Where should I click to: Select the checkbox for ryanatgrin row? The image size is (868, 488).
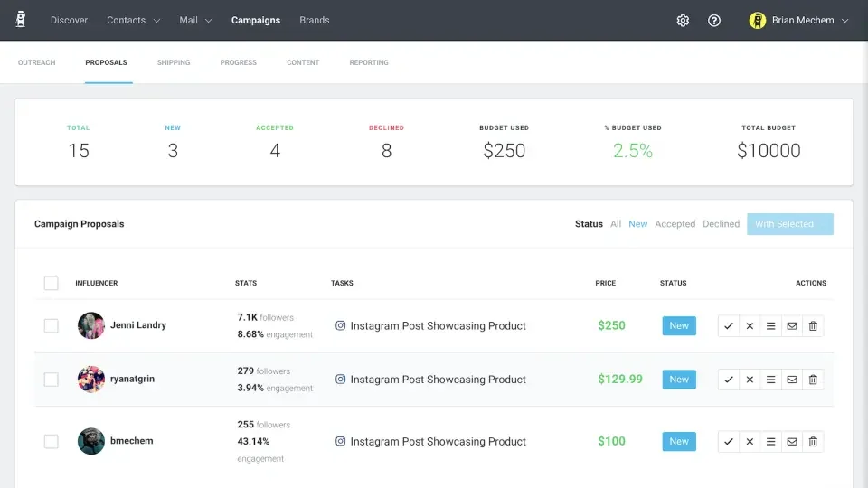52,380
